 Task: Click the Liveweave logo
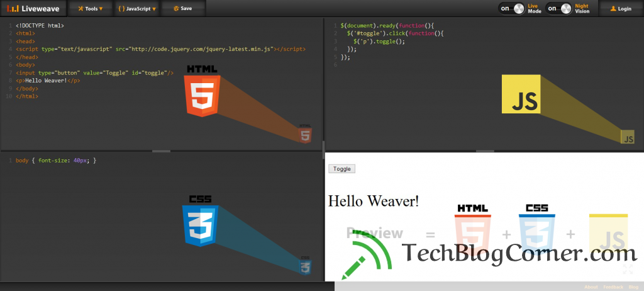point(33,8)
